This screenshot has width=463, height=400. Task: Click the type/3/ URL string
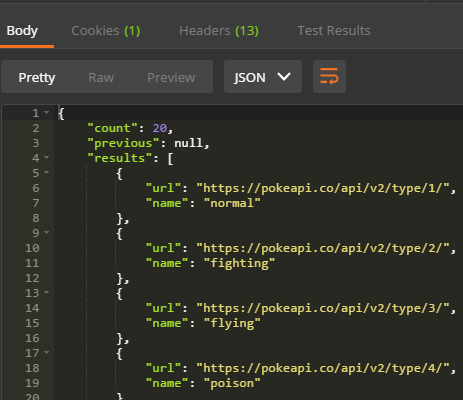[323, 308]
